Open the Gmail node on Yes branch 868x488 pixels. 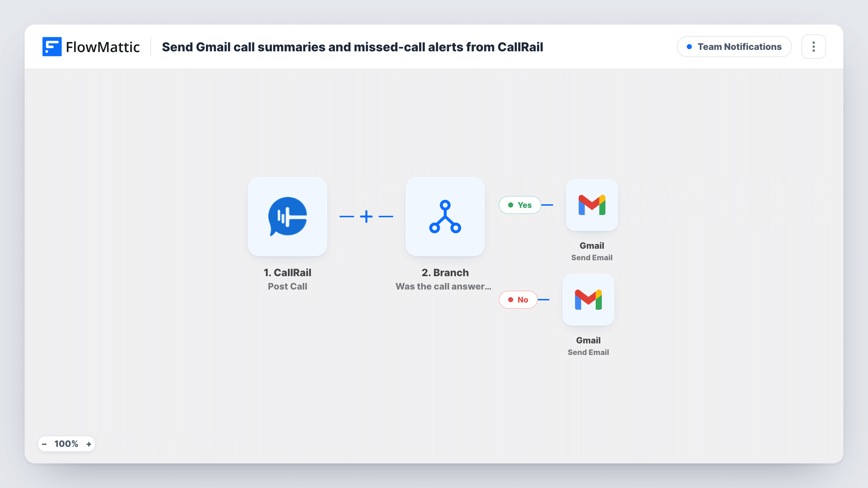click(x=592, y=205)
